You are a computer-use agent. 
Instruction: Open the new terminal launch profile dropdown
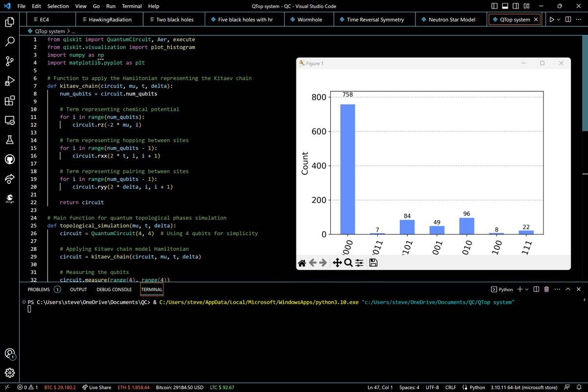[x=527, y=290]
